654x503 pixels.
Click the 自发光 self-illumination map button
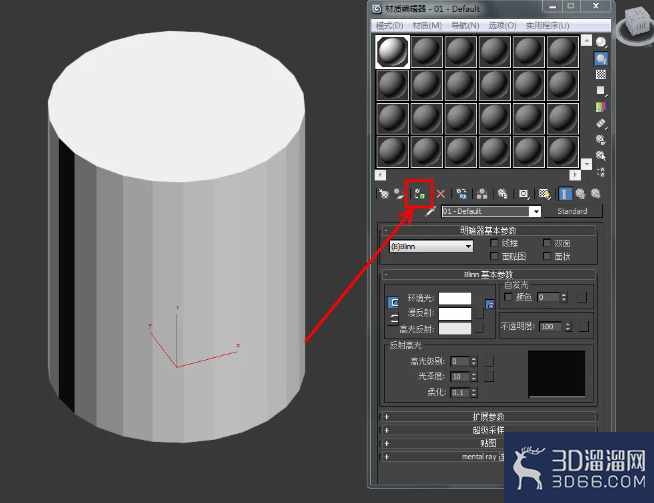582,297
